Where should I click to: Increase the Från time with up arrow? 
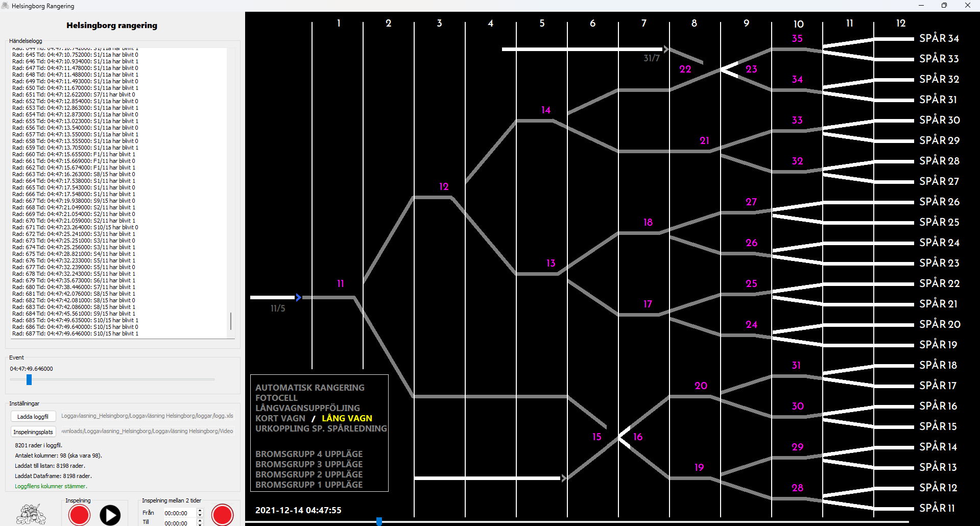[x=200, y=511]
